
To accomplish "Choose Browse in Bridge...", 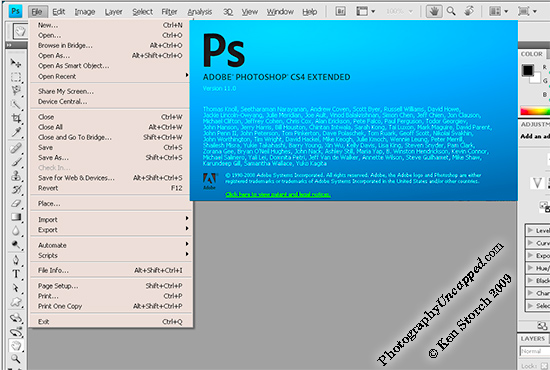I will [110, 45].
